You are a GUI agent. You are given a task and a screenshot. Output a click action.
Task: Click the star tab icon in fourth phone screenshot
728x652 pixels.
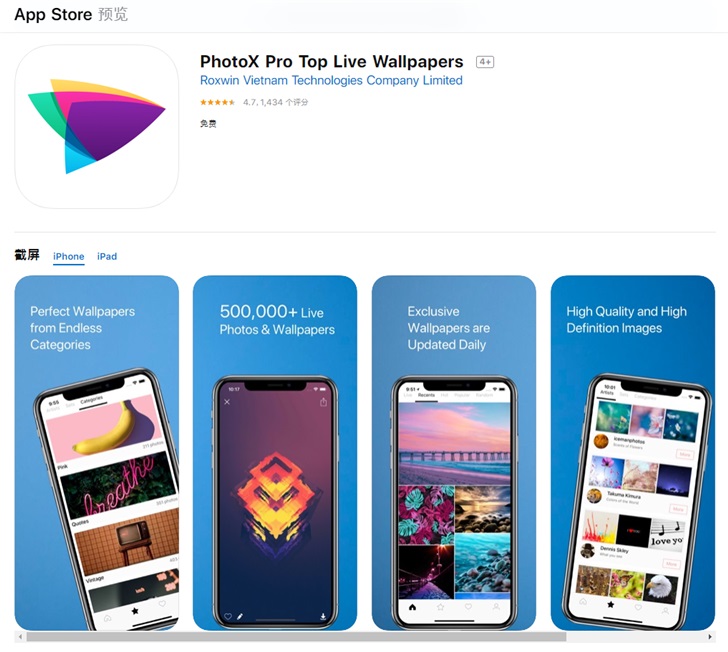[x=611, y=604]
